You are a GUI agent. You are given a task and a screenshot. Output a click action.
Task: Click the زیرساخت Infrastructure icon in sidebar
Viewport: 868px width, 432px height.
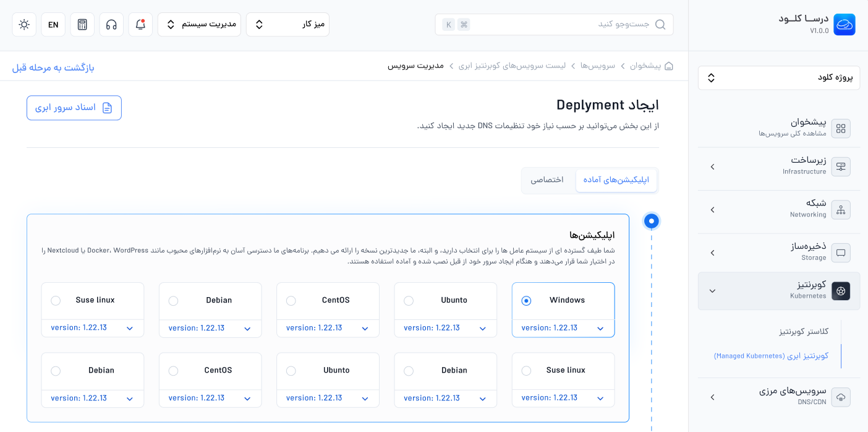pos(841,166)
